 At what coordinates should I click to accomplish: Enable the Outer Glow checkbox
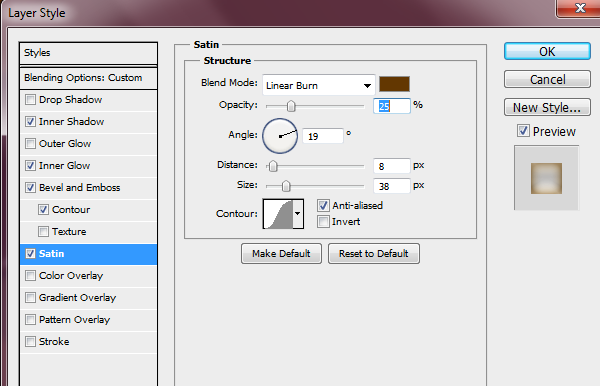click(x=30, y=143)
